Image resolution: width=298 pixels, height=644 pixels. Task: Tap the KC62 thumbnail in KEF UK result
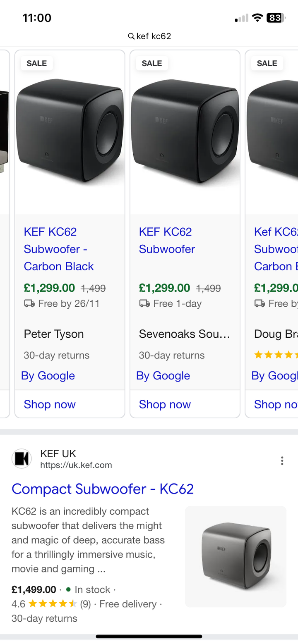pyautogui.click(x=236, y=556)
